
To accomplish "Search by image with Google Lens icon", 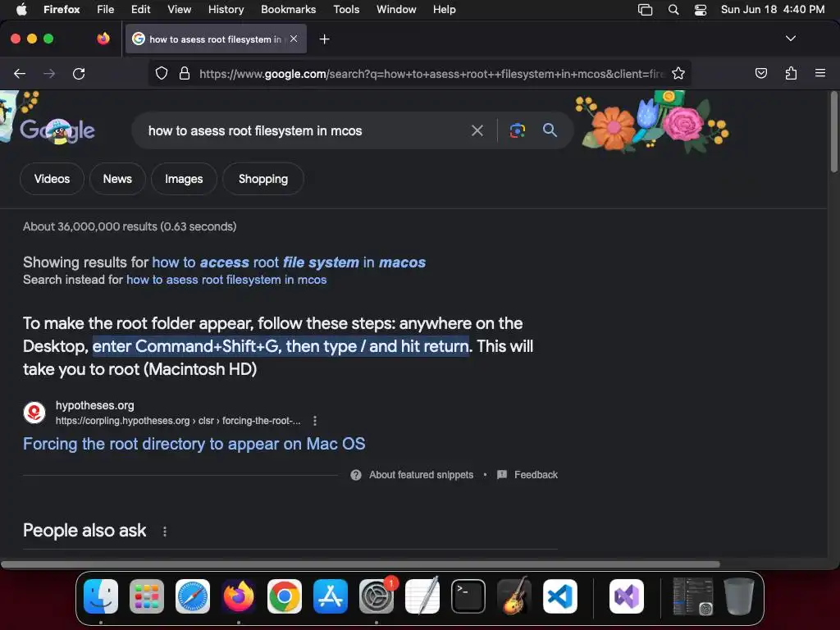I will (517, 130).
